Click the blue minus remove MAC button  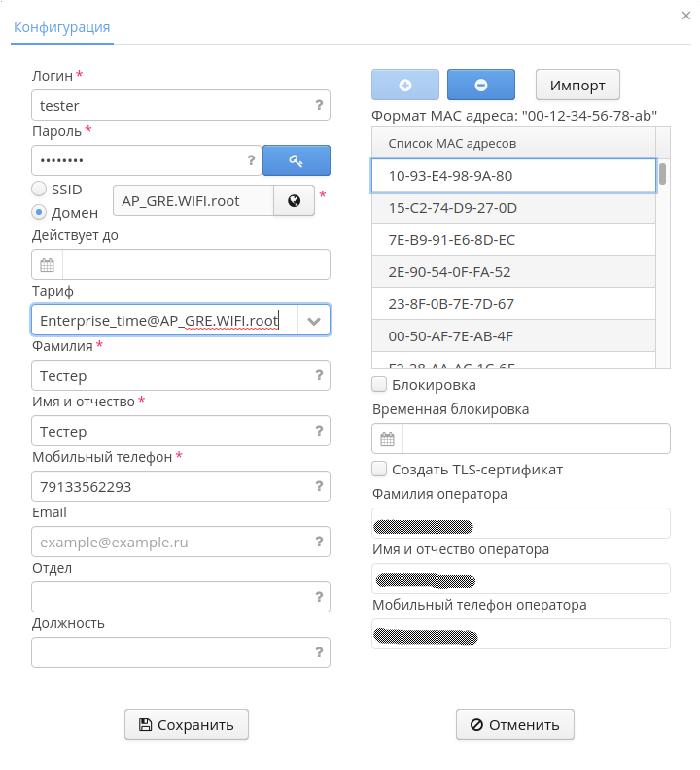pos(480,85)
